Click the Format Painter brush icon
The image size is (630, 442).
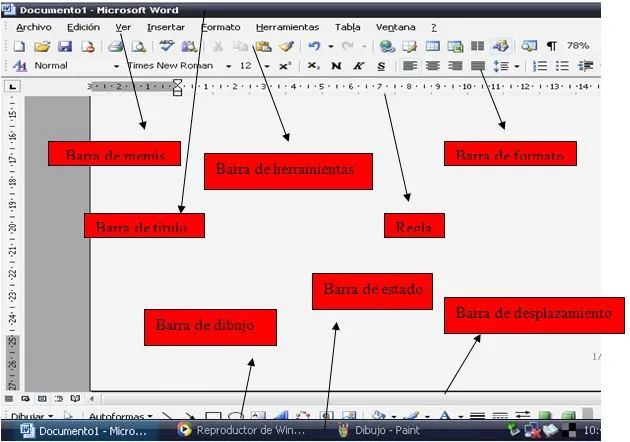pyautogui.click(x=286, y=47)
